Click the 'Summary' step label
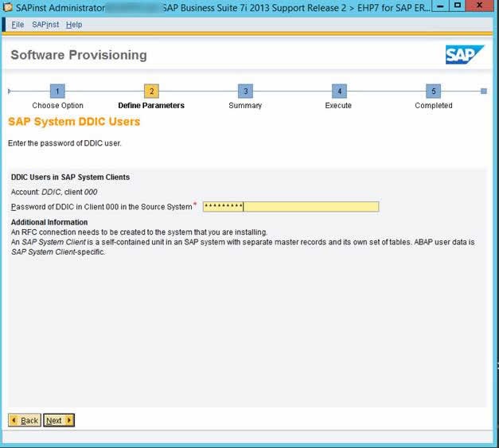Image resolution: width=499 pixels, height=448 pixels. pyautogui.click(x=245, y=106)
